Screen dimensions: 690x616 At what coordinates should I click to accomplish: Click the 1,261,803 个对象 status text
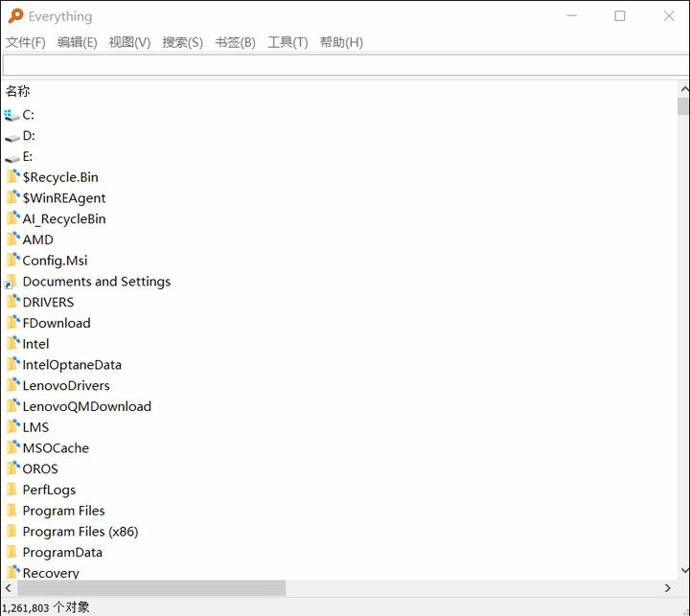click(45, 607)
